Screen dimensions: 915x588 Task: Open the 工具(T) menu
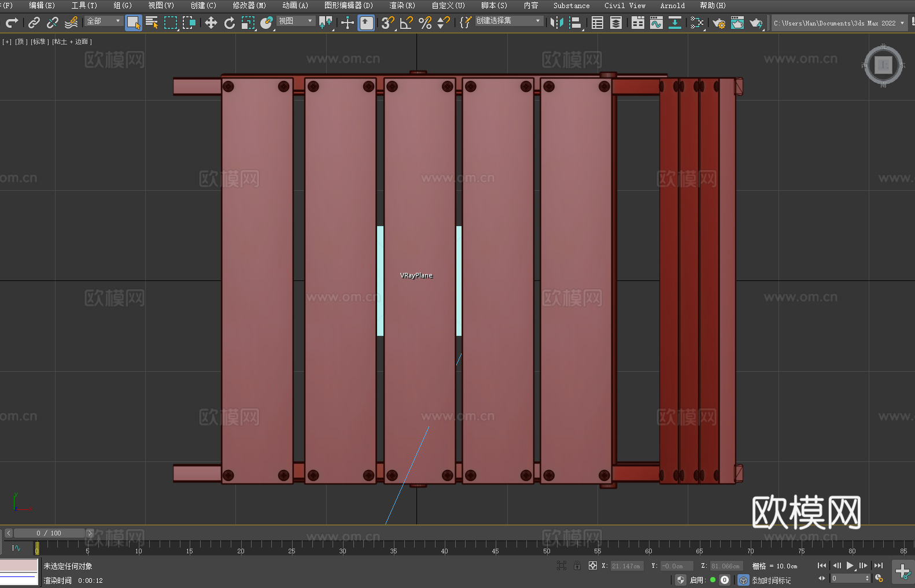click(x=84, y=5)
